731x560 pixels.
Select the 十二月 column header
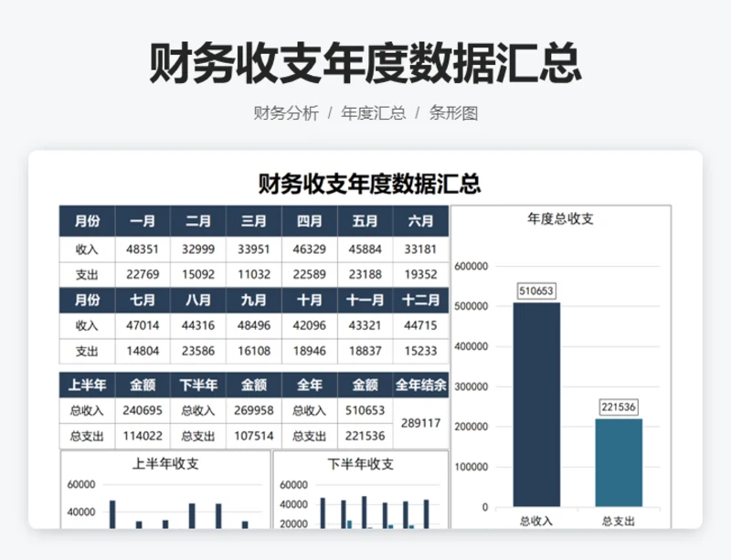tap(420, 300)
